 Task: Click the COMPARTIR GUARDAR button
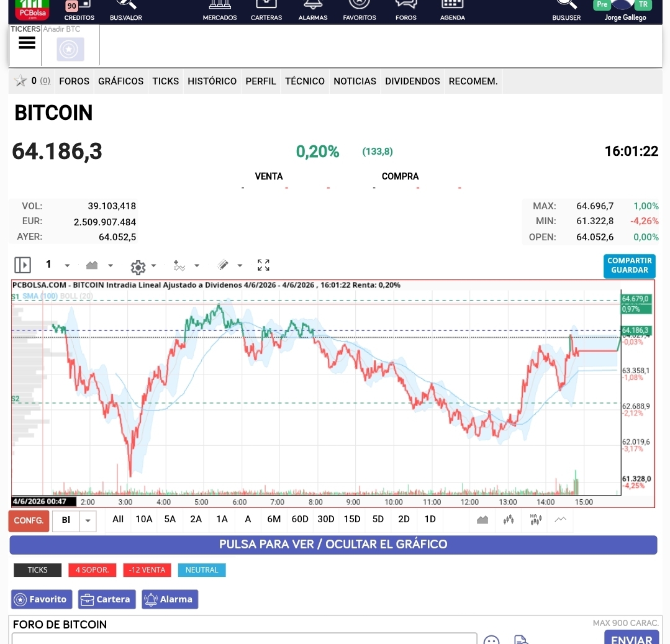630,265
